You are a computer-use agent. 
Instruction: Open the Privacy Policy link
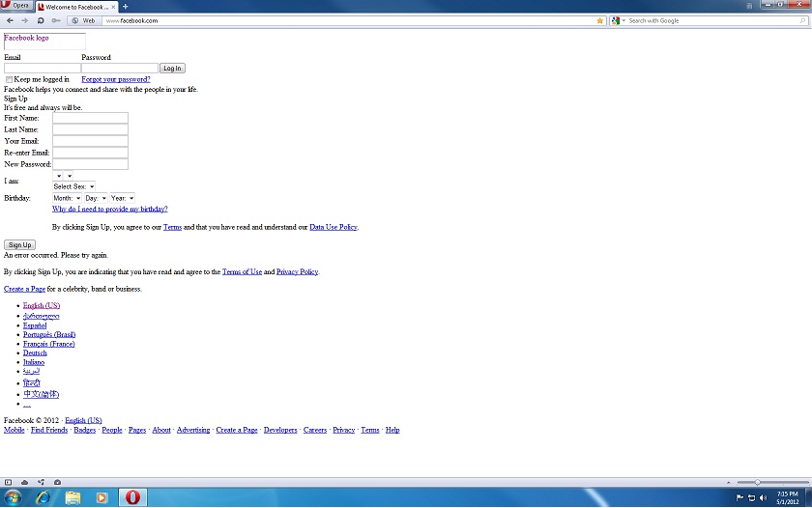pyautogui.click(x=298, y=271)
